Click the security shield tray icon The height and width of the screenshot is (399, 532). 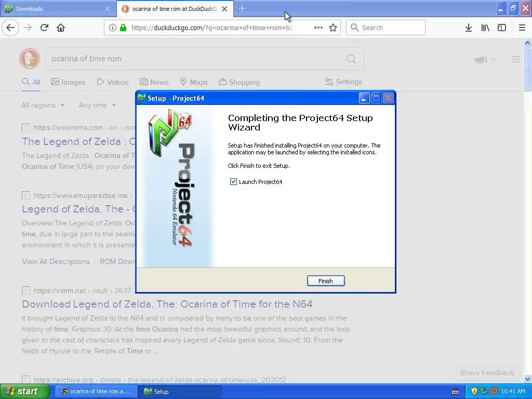(x=474, y=392)
